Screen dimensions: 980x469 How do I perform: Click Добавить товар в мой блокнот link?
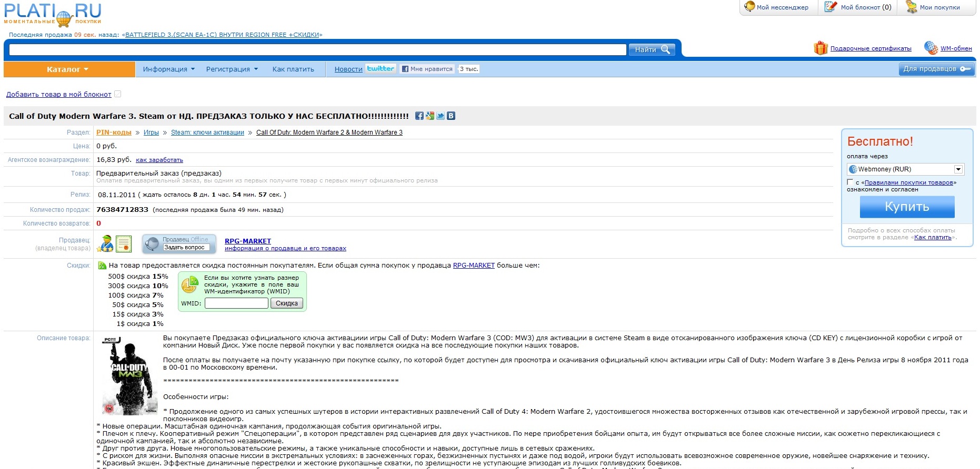tap(59, 95)
